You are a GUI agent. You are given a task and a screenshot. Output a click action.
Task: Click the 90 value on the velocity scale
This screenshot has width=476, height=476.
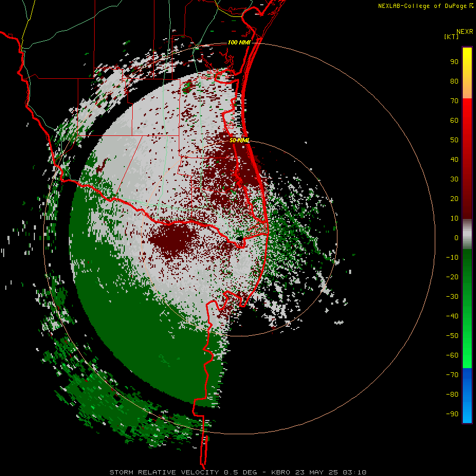(454, 62)
